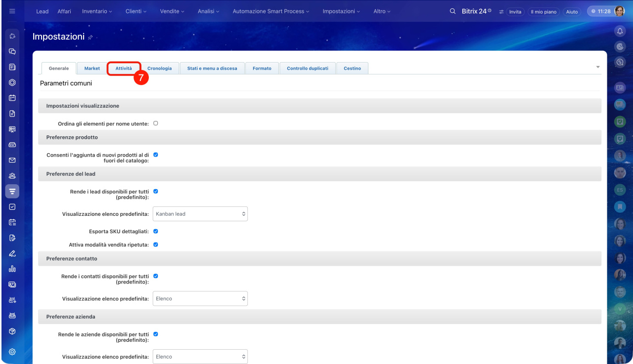This screenshot has height=364, width=633.
Task: Click the settings gear icon in sidebar
Action: click(12, 352)
